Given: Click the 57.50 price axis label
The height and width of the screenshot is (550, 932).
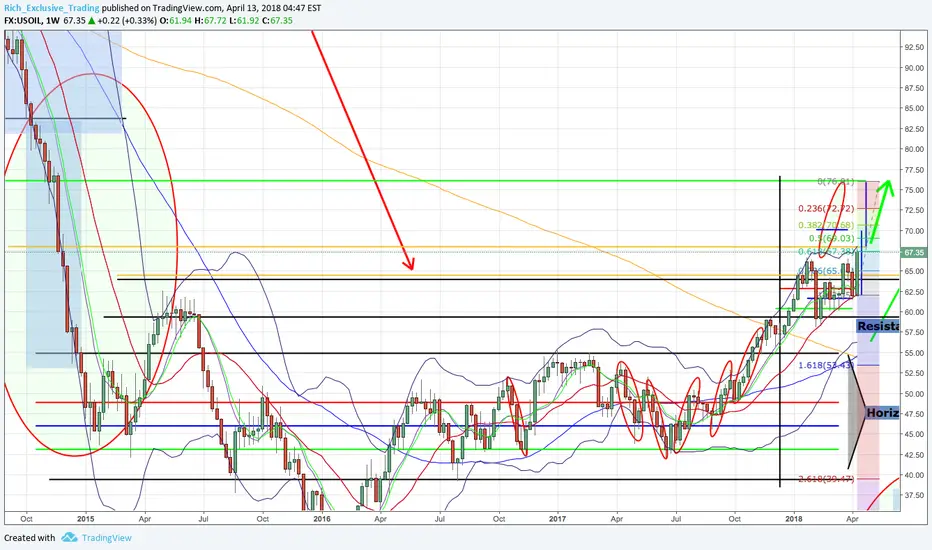Looking at the screenshot, I should [914, 332].
